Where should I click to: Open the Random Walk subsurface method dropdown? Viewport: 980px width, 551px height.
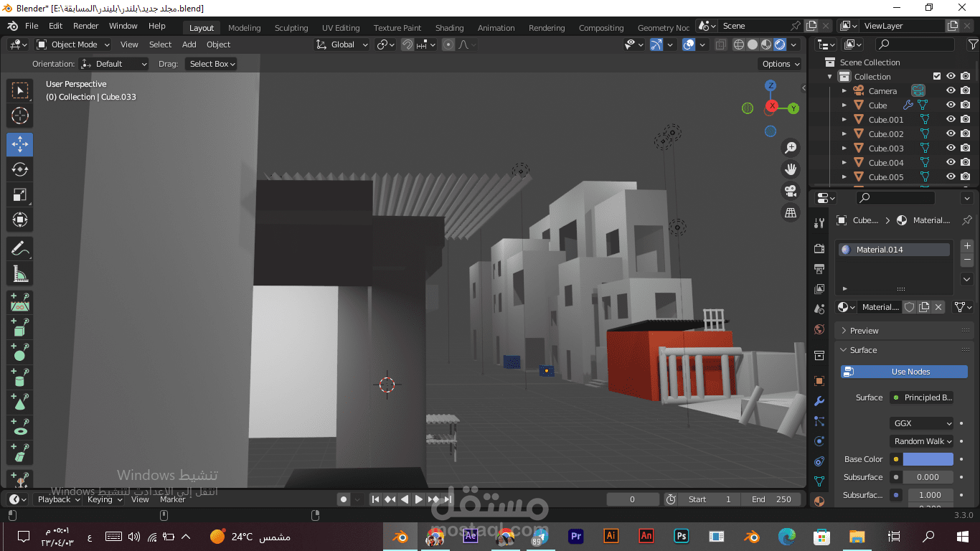[922, 441]
